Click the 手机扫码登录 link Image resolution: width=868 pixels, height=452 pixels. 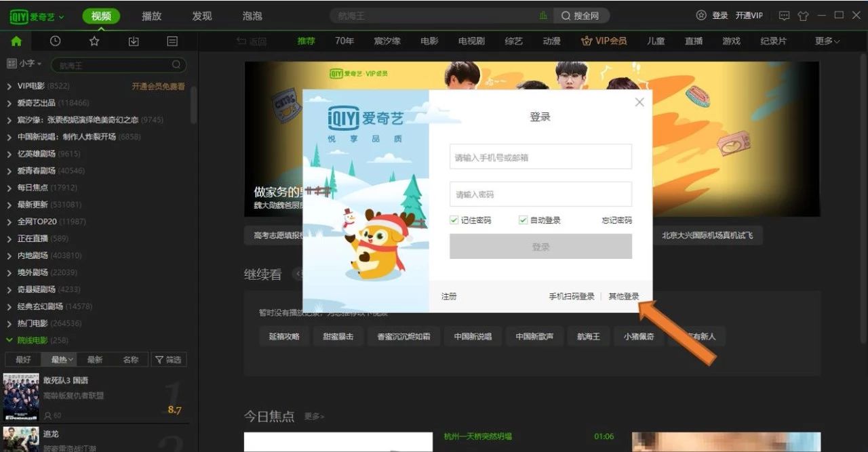(572, 297)
